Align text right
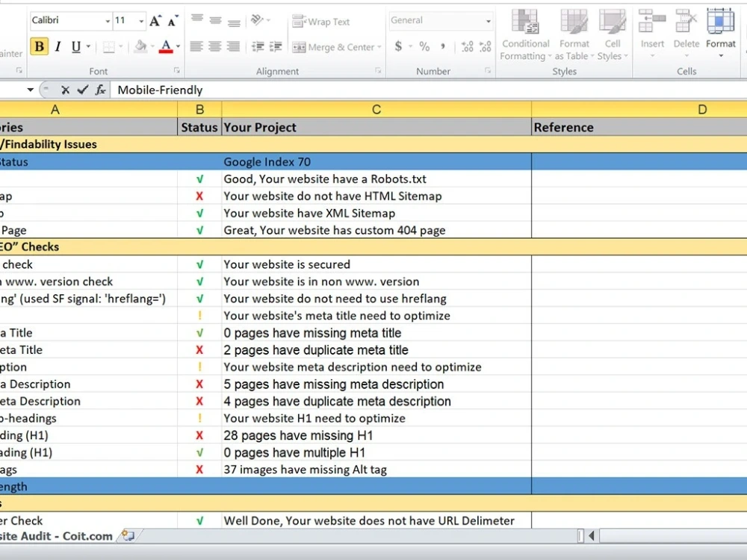Screen dimensions: 747x560 pyautogui.click(x=233, y=46)
